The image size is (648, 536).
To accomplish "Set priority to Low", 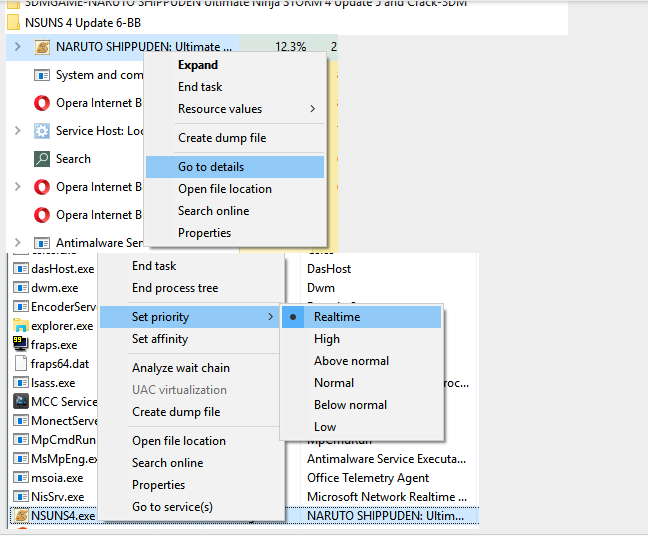I will click(x=361, y=426).
